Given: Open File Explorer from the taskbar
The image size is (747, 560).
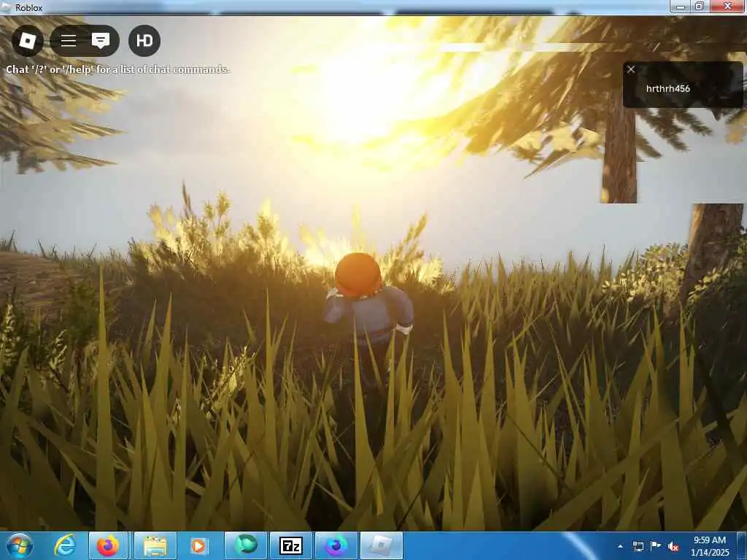Looking at the screenshot, I should 155,545.
